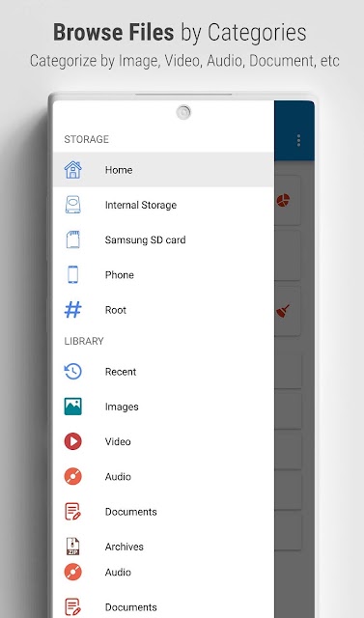Browse the Images category label
This screenshot has height=618, width=364.
tap(122, 407)
